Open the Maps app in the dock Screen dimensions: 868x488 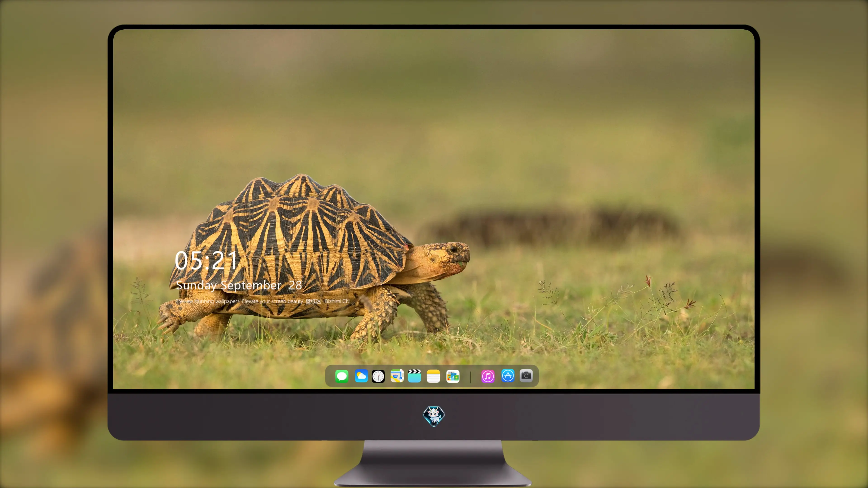[397, 376]
